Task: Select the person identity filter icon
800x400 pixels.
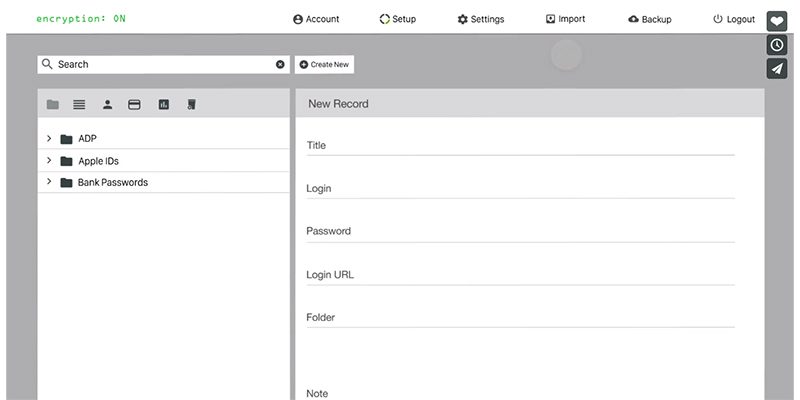Action: [x=107, y=104]
